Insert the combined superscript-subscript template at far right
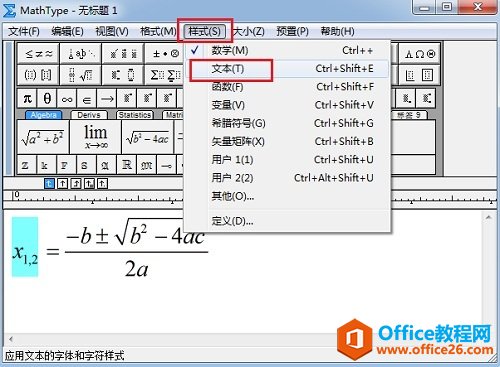Viewport: 500px width, 367px height. 426,98
